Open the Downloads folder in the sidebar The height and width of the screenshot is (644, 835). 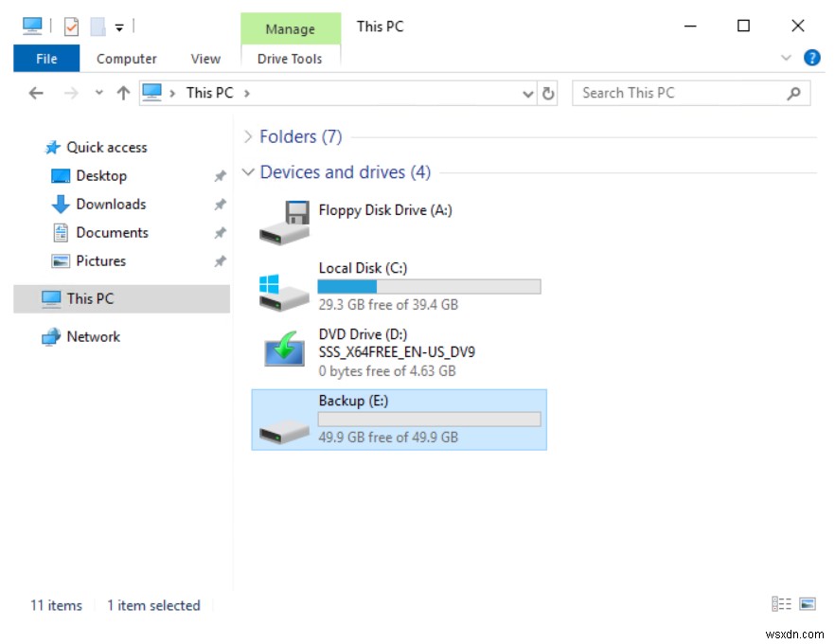[107, 204]
